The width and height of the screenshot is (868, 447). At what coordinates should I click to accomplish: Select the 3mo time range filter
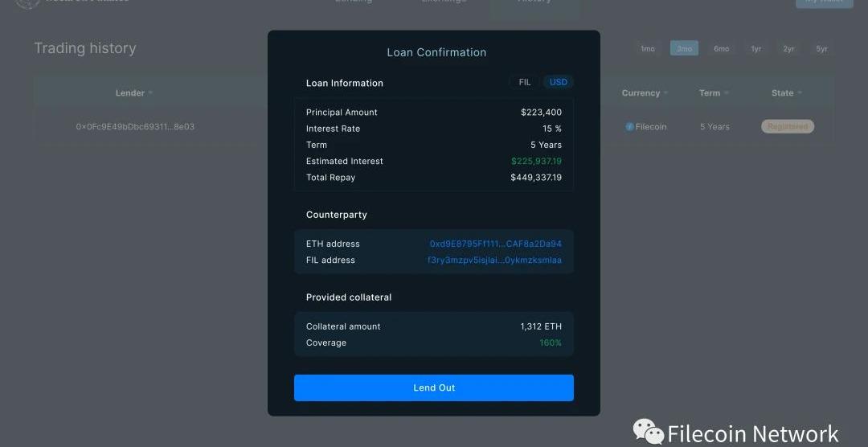tap(684, 49)
